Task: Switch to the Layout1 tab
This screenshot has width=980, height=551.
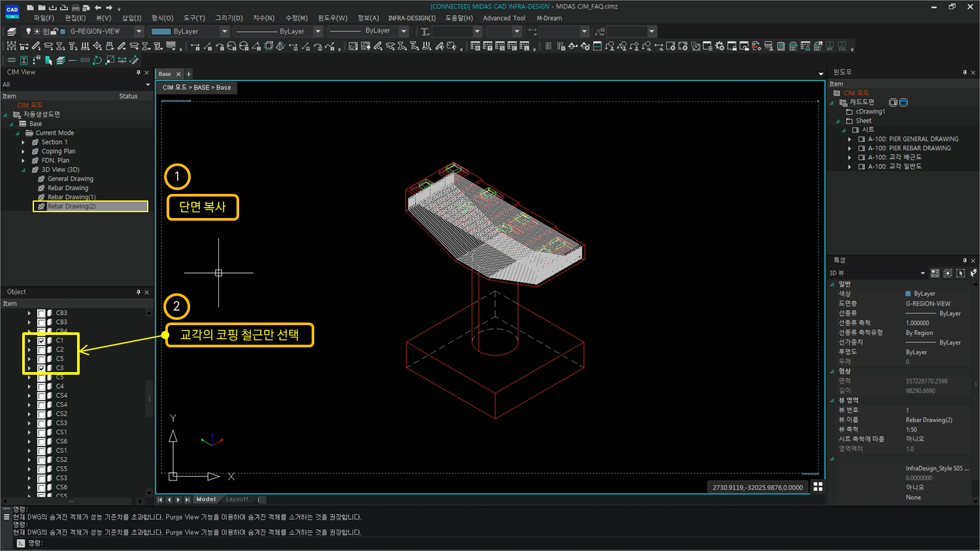Action: [x=237, y=499]
